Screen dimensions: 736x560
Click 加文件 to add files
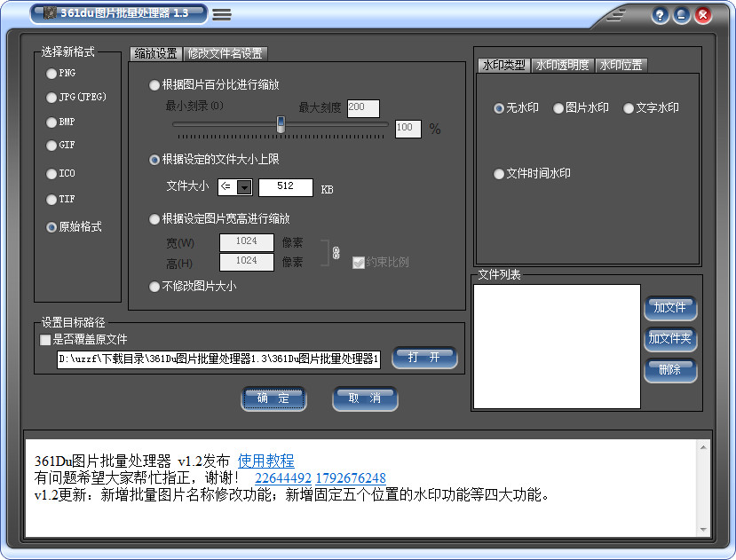670,308
